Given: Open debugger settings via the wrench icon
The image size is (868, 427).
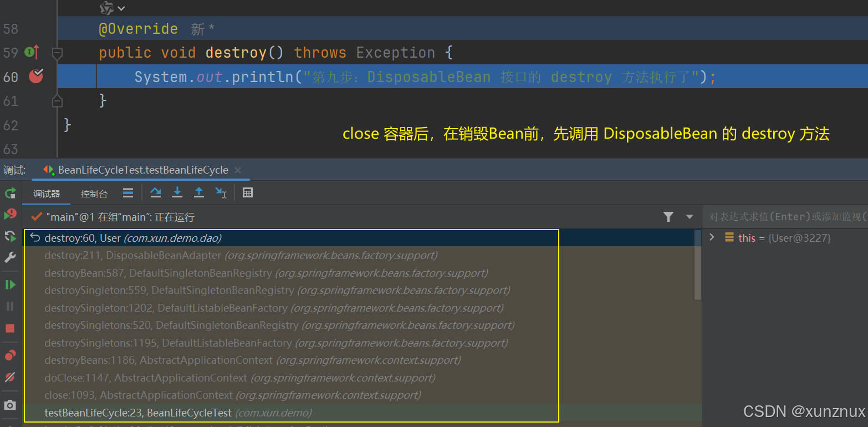Looking at the screenshot, I should tap(10, 257).
